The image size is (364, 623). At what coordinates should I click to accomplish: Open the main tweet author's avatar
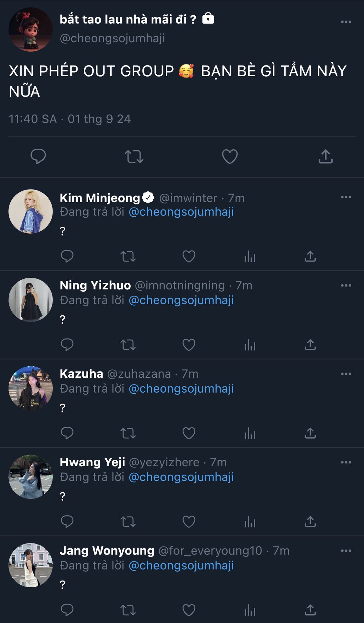tap(30, 30)
